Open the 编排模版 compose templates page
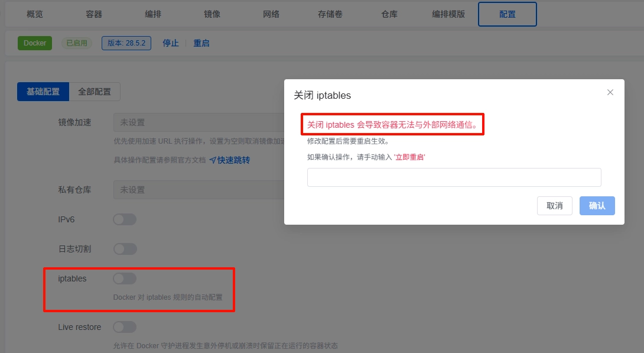Screen dimensions: 644x353 tap(448, 14)
